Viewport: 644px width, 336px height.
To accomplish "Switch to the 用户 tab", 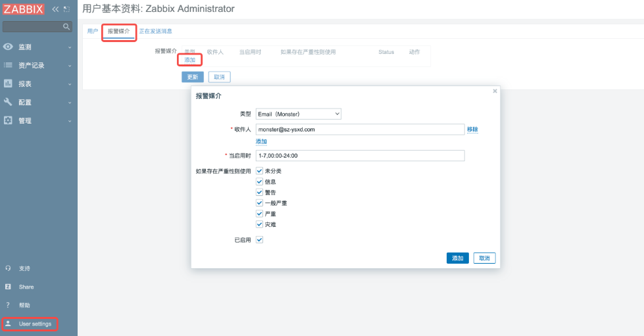I will [92, 31].
